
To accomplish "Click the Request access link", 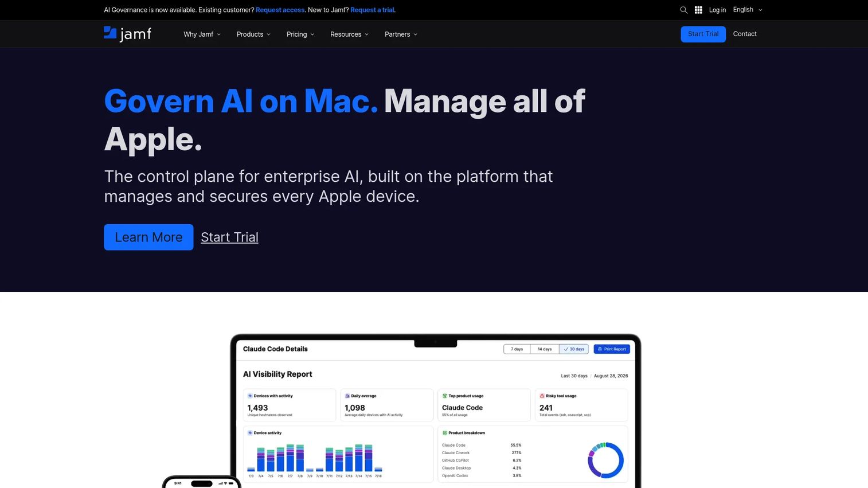I will point(280,10).
